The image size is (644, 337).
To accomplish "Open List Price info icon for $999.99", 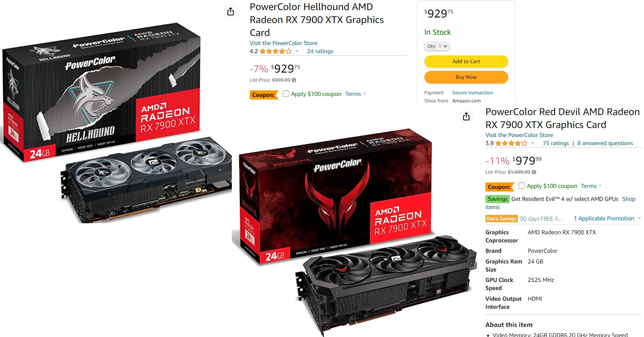I will coord(294,80).
